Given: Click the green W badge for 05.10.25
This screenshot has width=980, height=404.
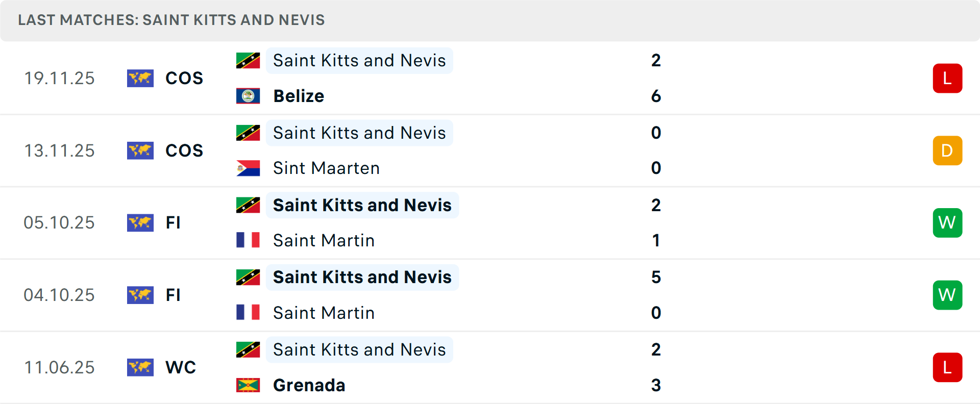Looking at the screenshot, I should pyautogui.click(x=947, y=223).
